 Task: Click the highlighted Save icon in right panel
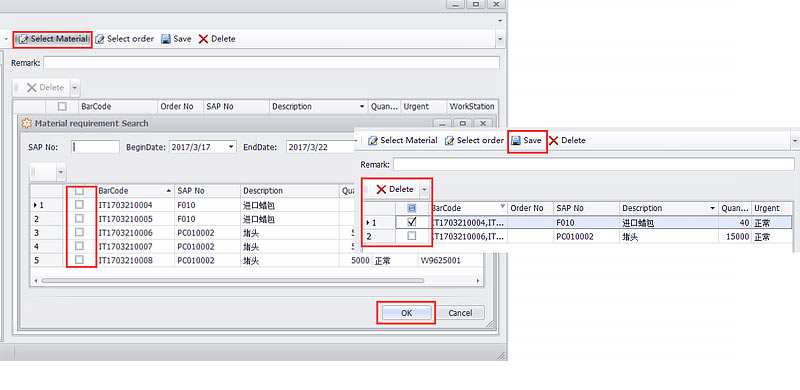(x=516, y=140)
